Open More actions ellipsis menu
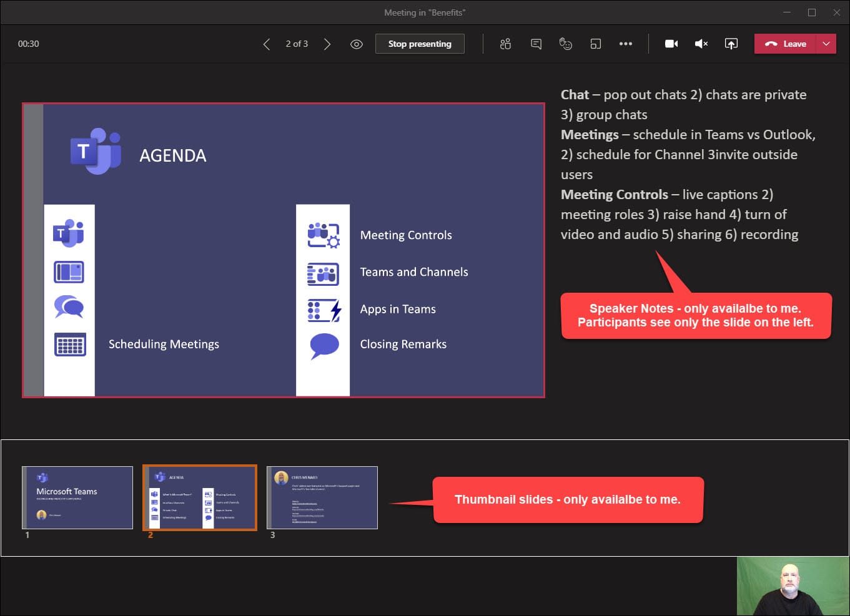 [x=625, y=44]
